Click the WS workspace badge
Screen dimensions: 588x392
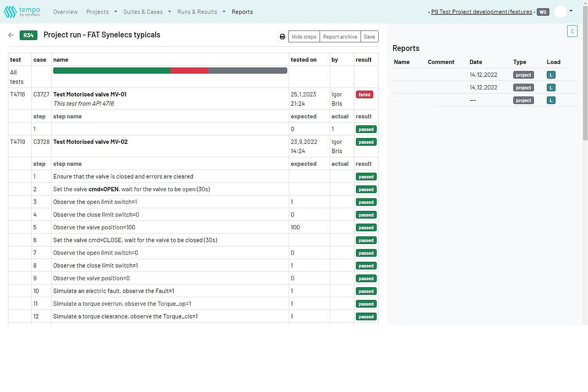pos(543,12)
